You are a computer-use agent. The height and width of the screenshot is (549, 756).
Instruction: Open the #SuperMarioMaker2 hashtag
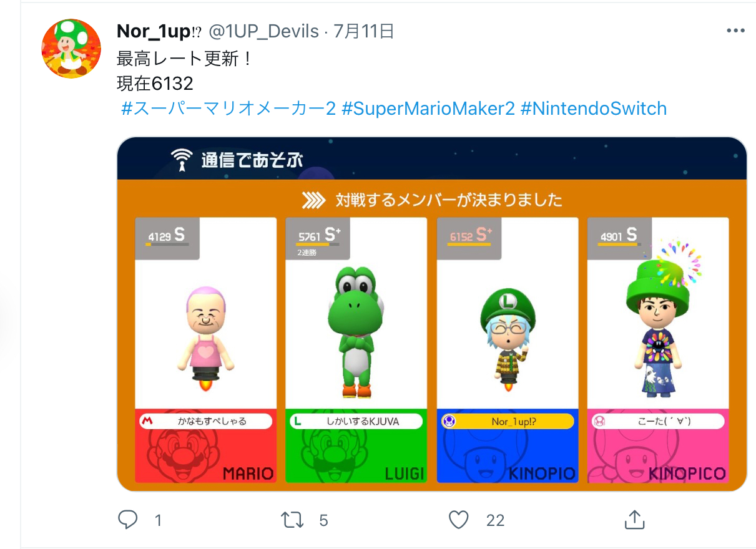click(429, 109)
